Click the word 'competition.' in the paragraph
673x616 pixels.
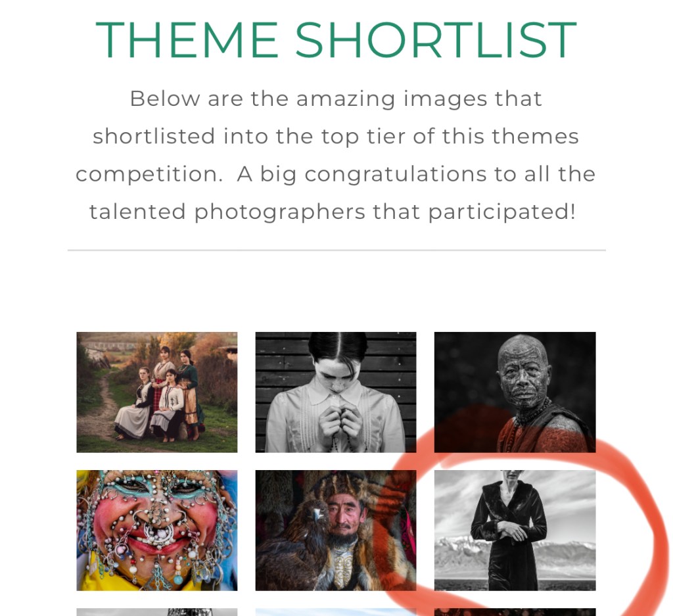(149, 175)
